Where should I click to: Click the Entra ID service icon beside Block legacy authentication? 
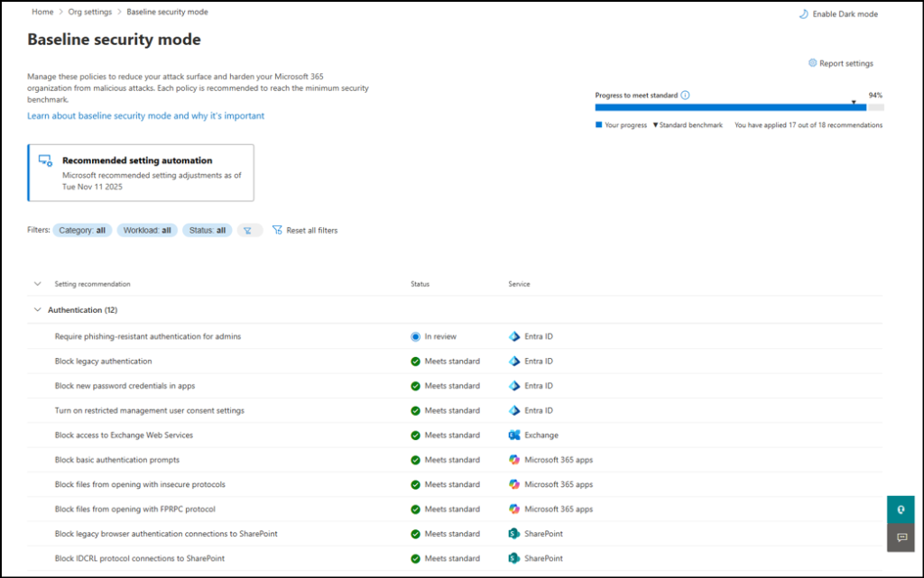(x=516, y=361)
